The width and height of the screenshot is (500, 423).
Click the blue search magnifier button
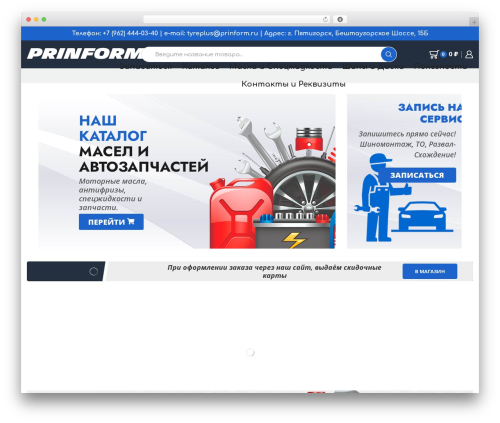point(388,54)
